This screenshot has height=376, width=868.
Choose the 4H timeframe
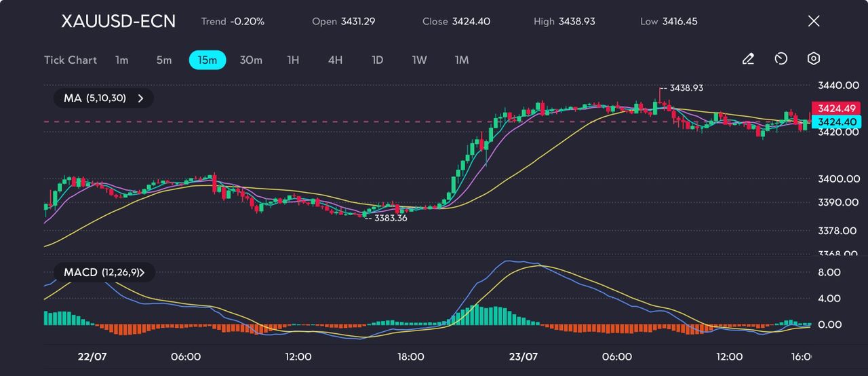(x=335, y=60)
